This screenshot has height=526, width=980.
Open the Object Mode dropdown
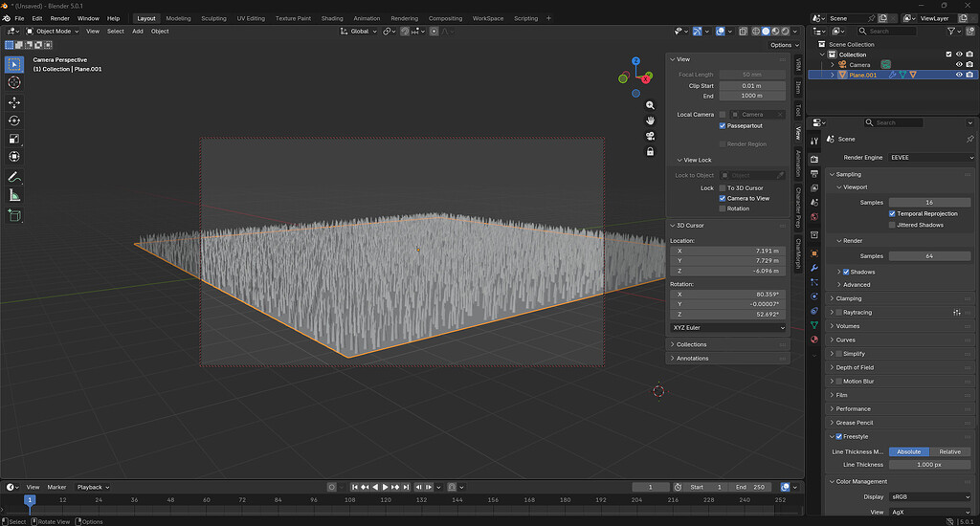53,32
